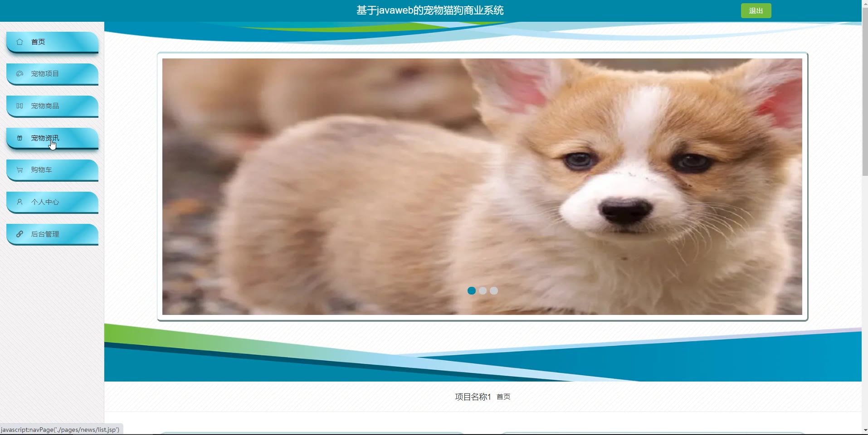Image resolution: width=868 pixels, height=435 pixels.
Task: Click the page title 基于javaweb的宠物猫狗商业系统
Action: tap(430, 10)
